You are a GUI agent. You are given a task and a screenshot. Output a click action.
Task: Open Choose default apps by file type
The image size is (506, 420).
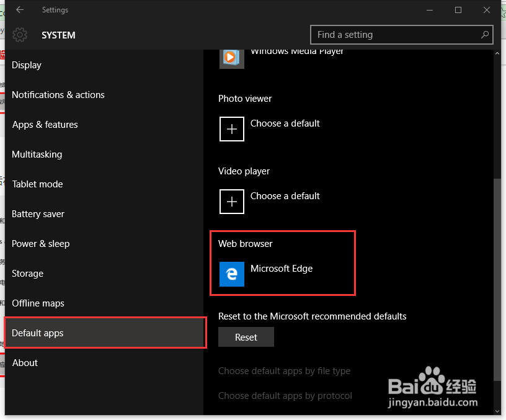[284, 371]
